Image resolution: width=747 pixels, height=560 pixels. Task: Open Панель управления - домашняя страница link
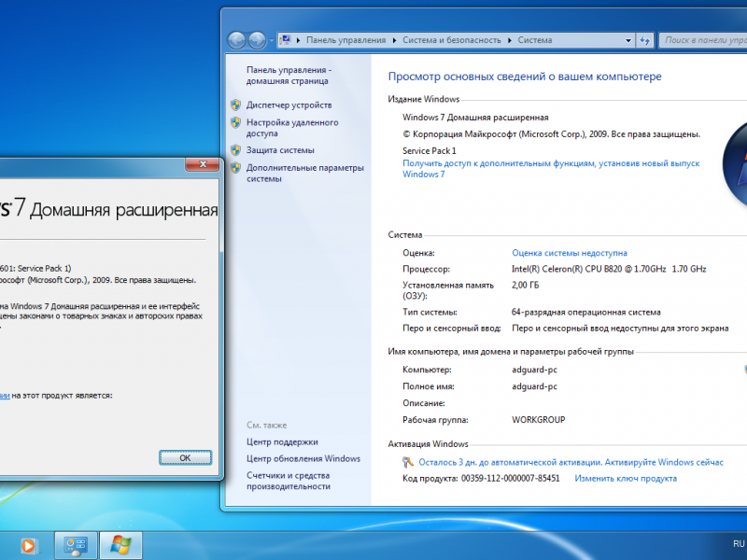click(x=289, y=76)
